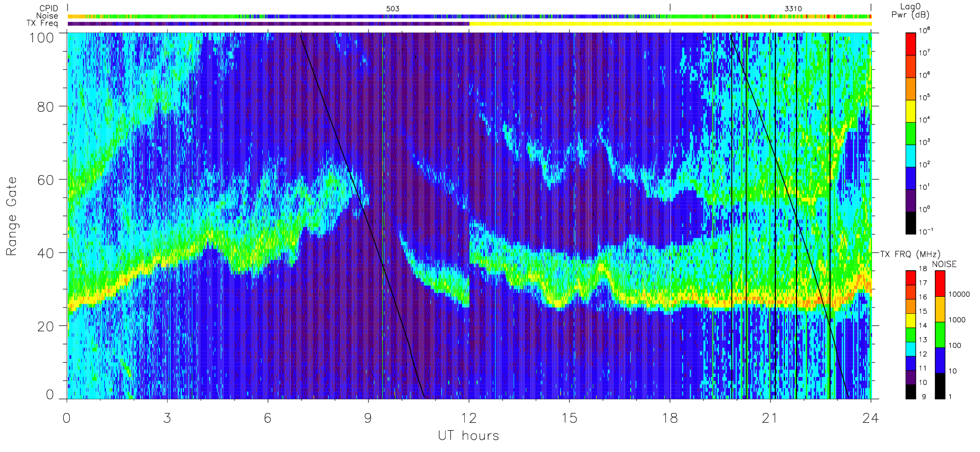Click purple portion of the TX Freq bar
980x452 pixels.
pos(268,23)
